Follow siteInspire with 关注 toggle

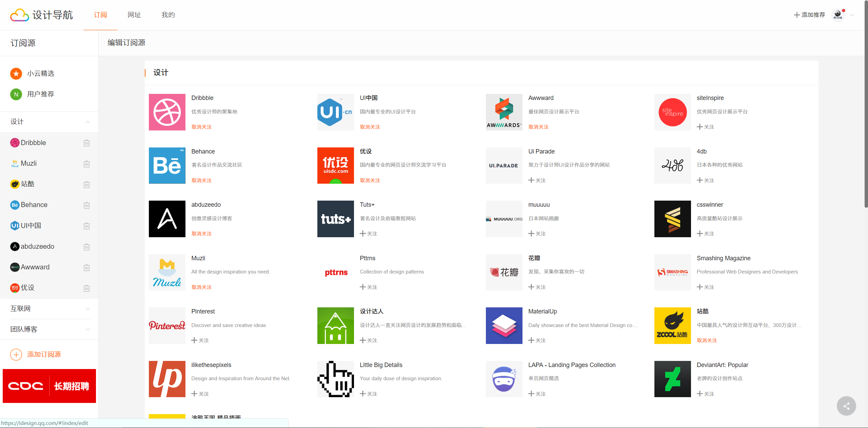point(706,127)
